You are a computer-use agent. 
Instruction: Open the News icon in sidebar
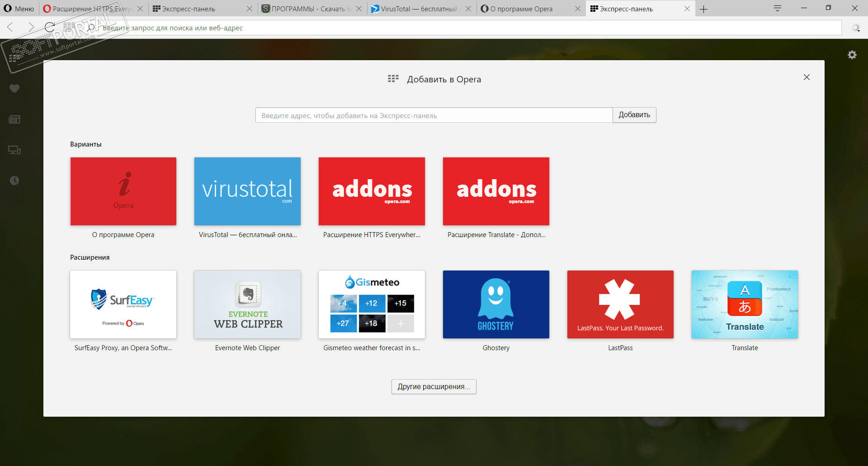coord(14,119)
